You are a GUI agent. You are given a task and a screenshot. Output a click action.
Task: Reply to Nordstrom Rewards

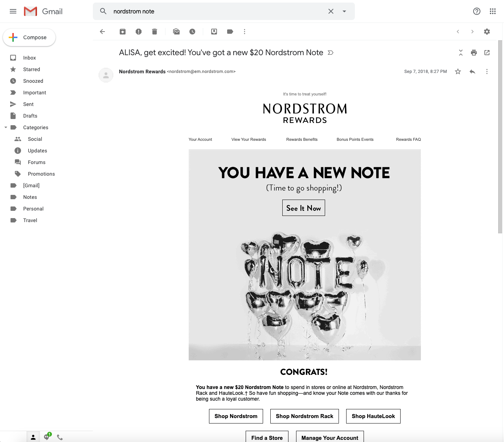(x=472, y=71)
